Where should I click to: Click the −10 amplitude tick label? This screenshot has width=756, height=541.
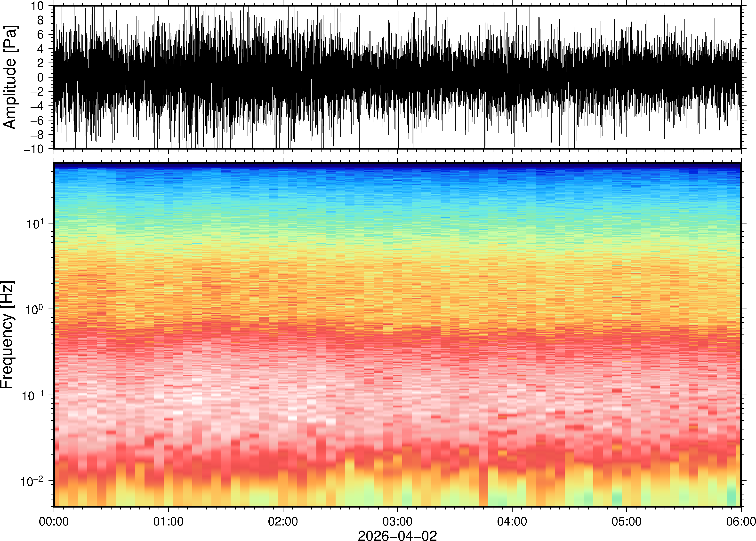tap(34, 149)
